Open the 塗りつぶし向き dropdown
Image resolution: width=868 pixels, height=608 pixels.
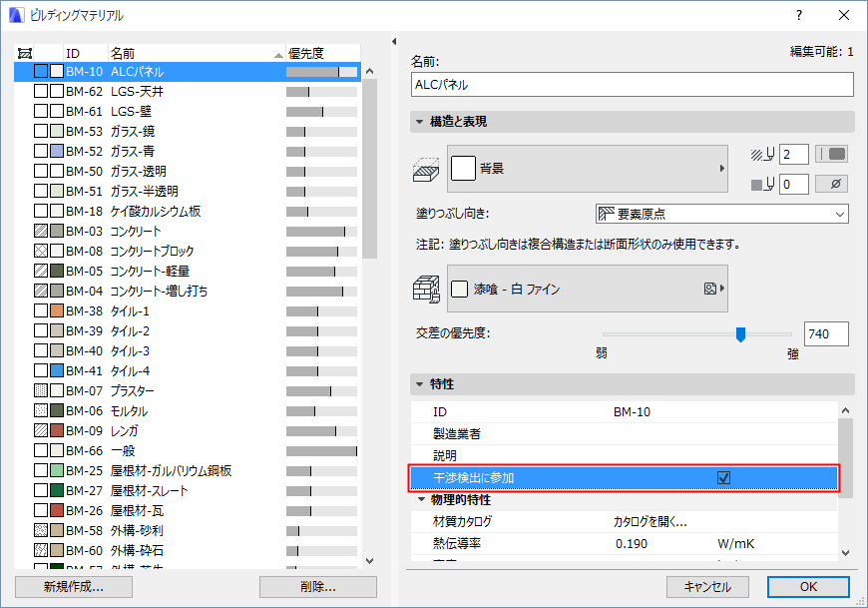click(722, 214)
